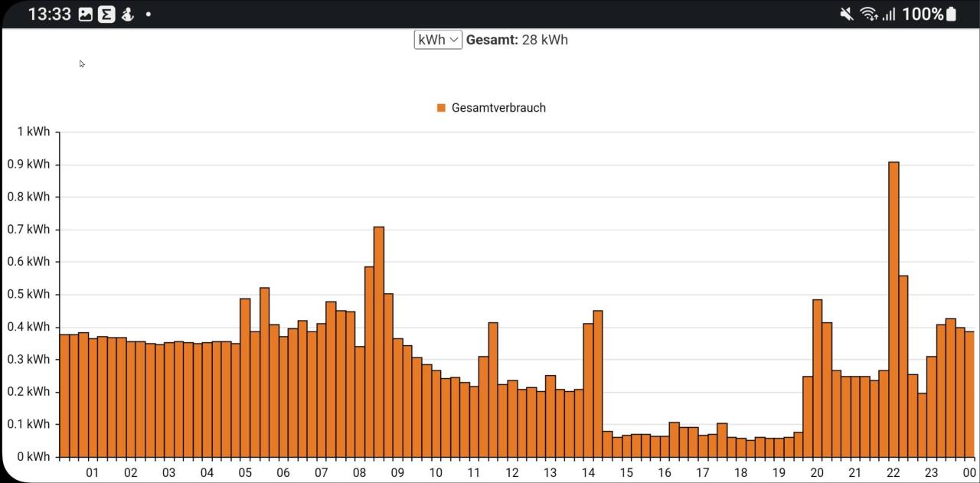Screen dimensions: 980x483
Task: Click the x-axis hour label 12
Action: (x=511, y=473)
